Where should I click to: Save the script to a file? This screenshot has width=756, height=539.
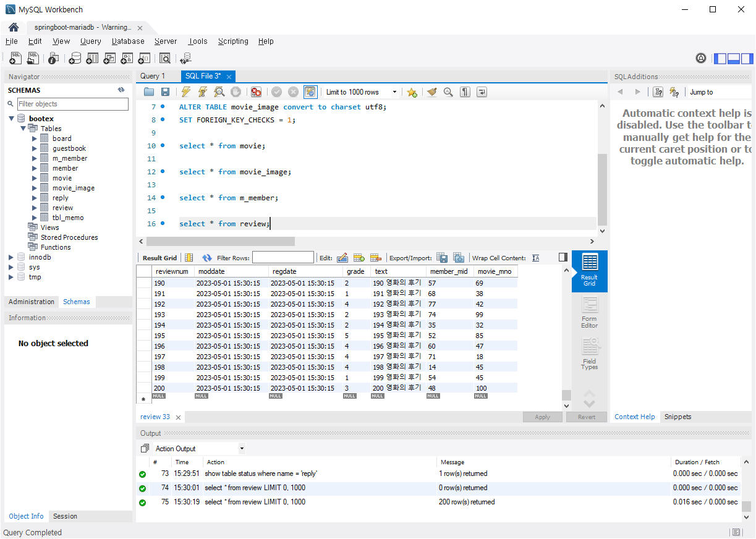[x=165, y=92]
